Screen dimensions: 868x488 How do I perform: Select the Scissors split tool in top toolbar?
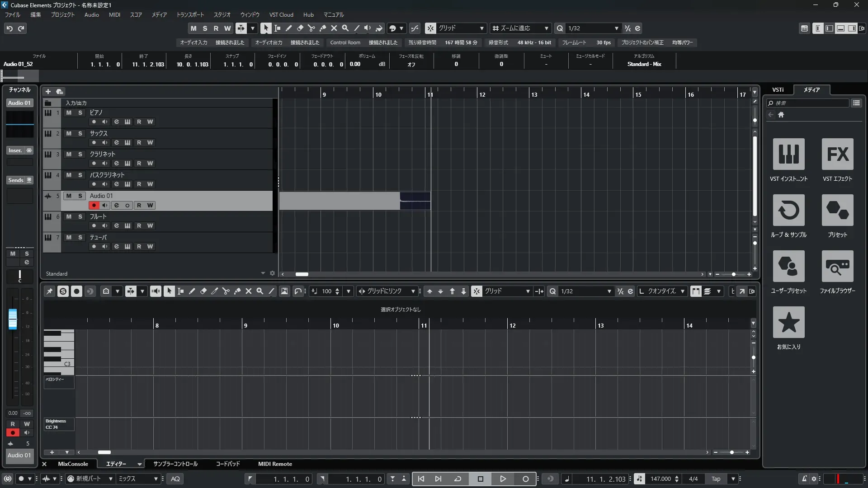coord(311,28)
